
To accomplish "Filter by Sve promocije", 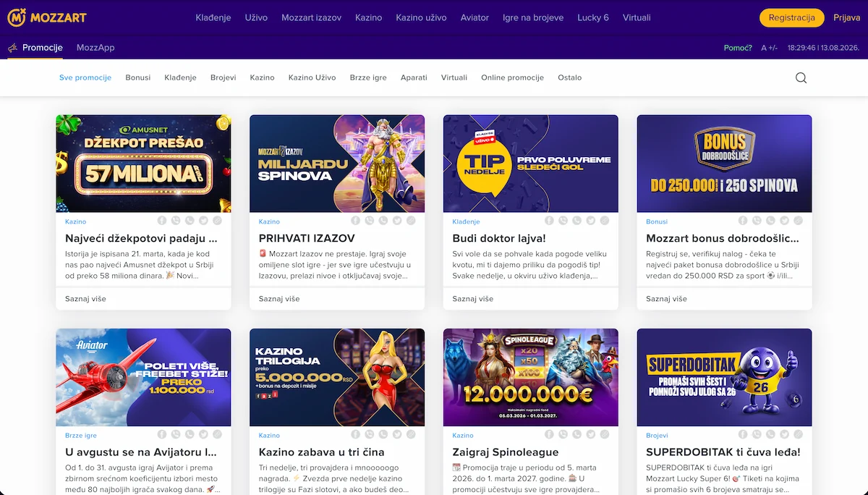I will point(85,77).
